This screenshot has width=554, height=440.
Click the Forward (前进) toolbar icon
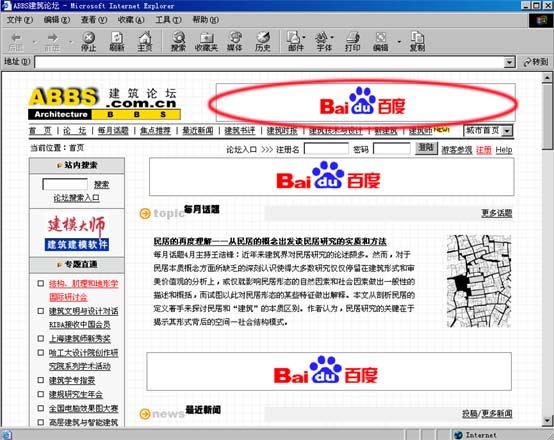tap(52, 41)
